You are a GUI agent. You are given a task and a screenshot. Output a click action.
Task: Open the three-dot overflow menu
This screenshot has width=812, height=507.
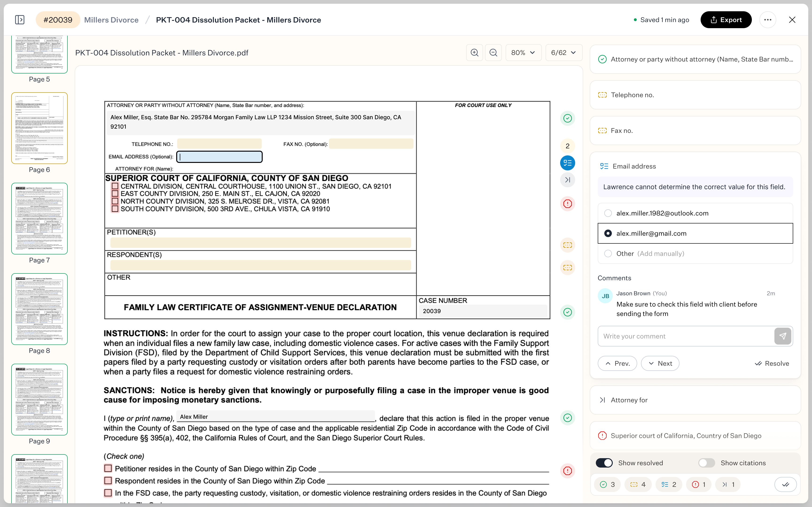[768, 19]
